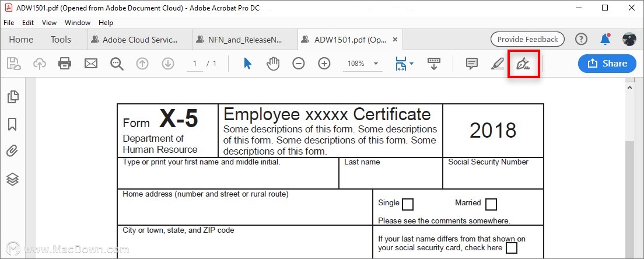Viewport: 644px width, 259px height.
Task: Close the ADW1501.pdf tab
Action: click(x=395, y=40)
